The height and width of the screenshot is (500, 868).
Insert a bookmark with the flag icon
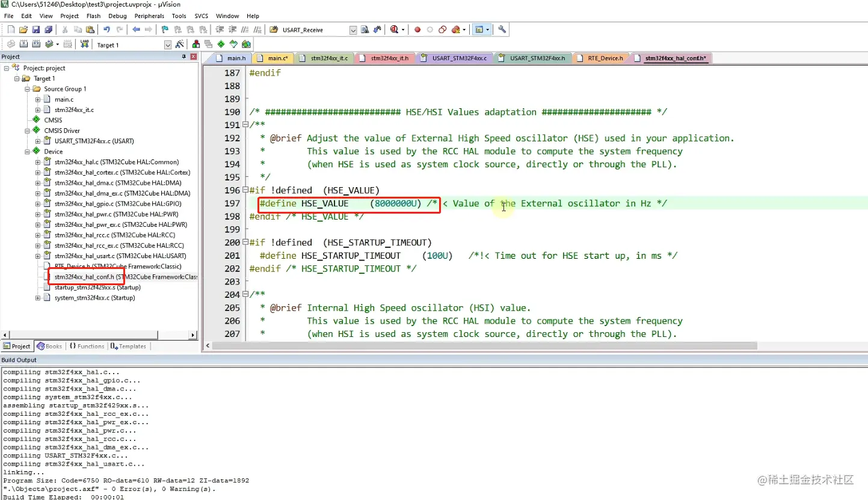[x=165, y=29]
